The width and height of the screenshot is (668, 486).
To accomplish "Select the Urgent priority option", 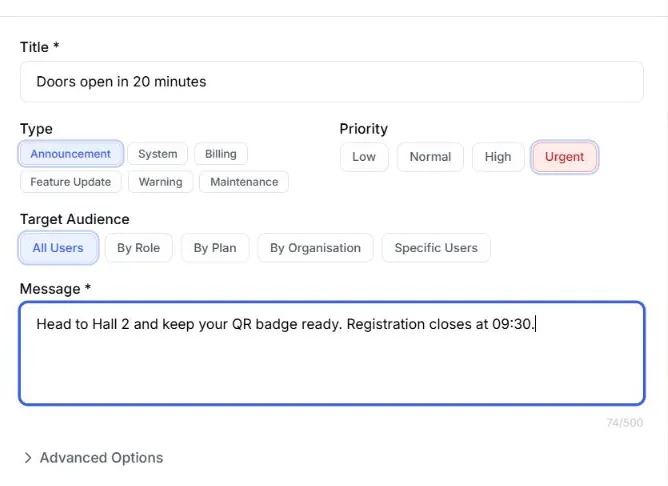I will coord(564,157).
